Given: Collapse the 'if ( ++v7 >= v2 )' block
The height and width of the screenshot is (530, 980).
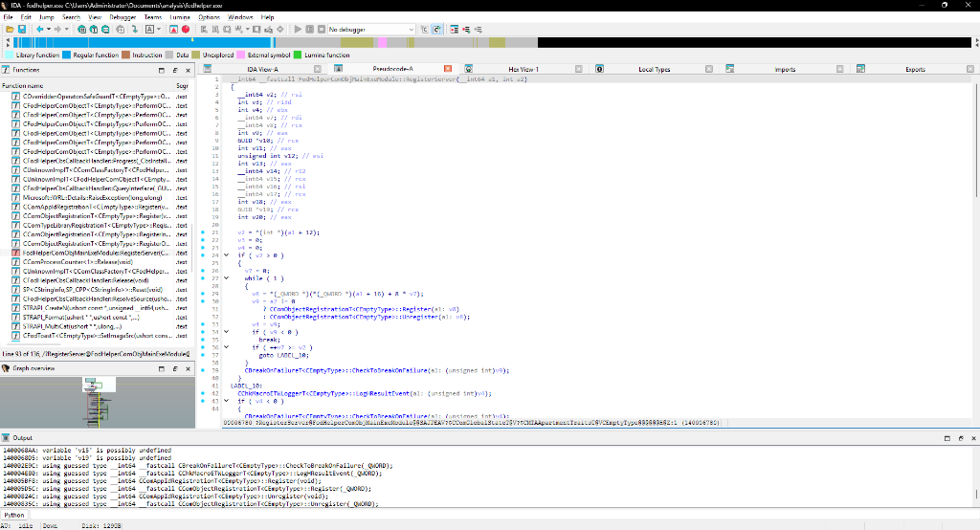Looking at the screenshot, I should (226, 347).
